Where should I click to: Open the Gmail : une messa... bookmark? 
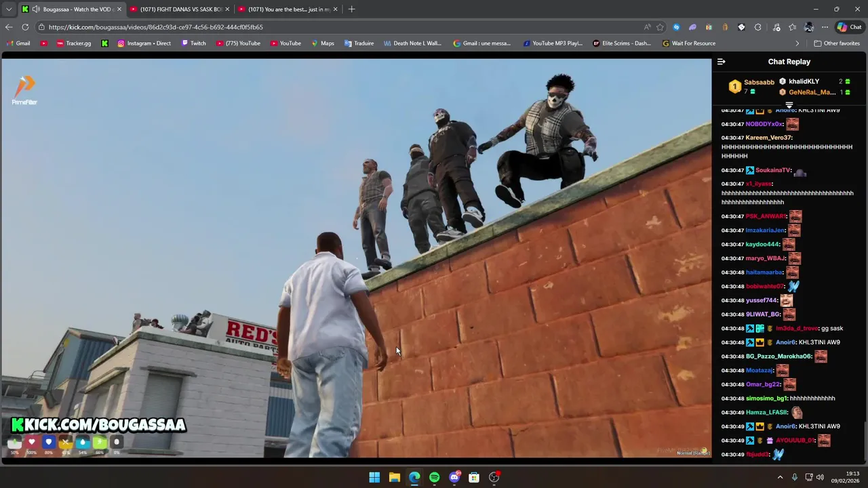482,43
